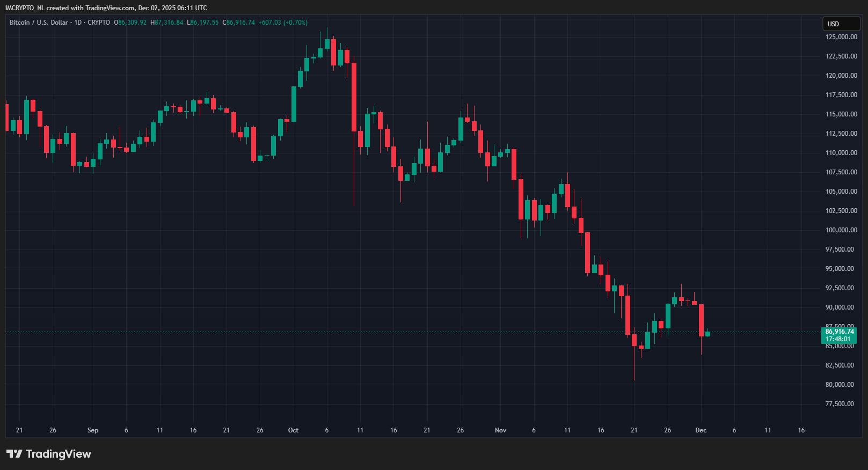
Task: Select the Dec marker on time axis
Action: [701, 430]
